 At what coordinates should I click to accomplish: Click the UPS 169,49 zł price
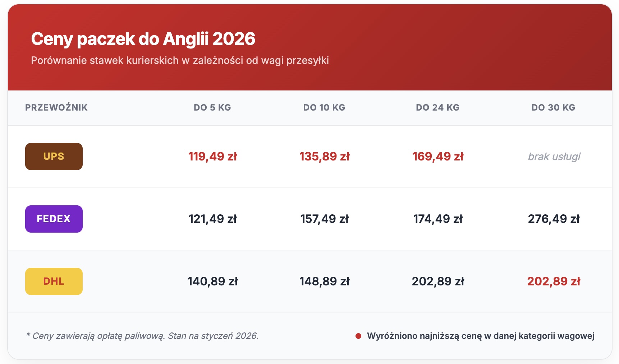[438, 157]
